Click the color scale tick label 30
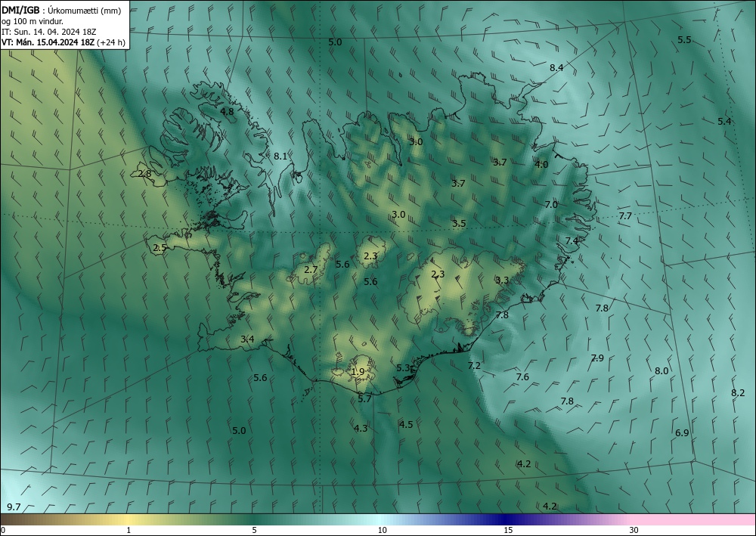This screenshot has width=756, height=536. [x=634, y=531]
